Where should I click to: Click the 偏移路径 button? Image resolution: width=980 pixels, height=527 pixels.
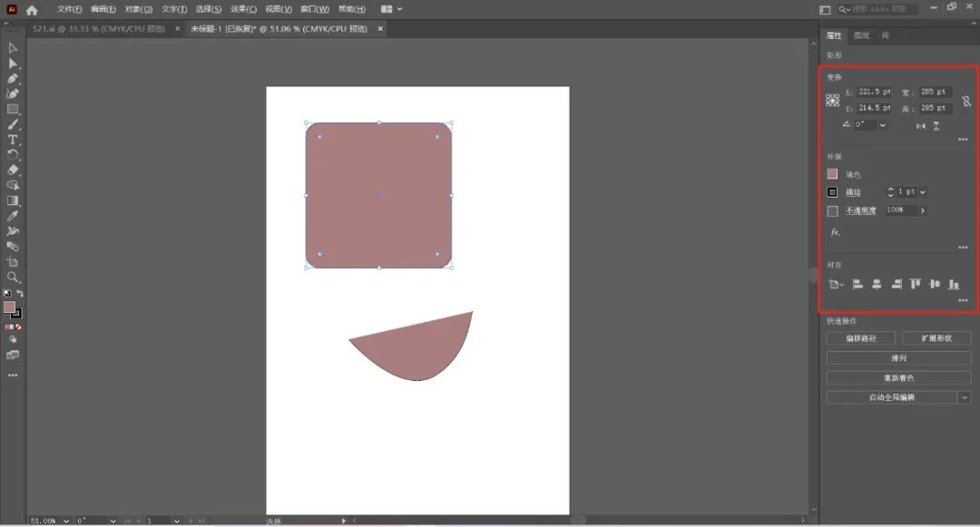click(x=859, y=338)
